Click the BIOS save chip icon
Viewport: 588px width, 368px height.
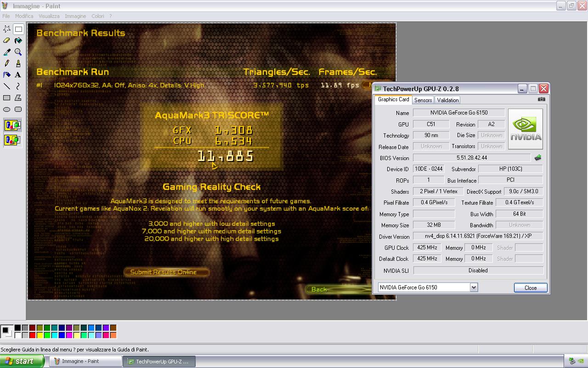tap(538, 158)
